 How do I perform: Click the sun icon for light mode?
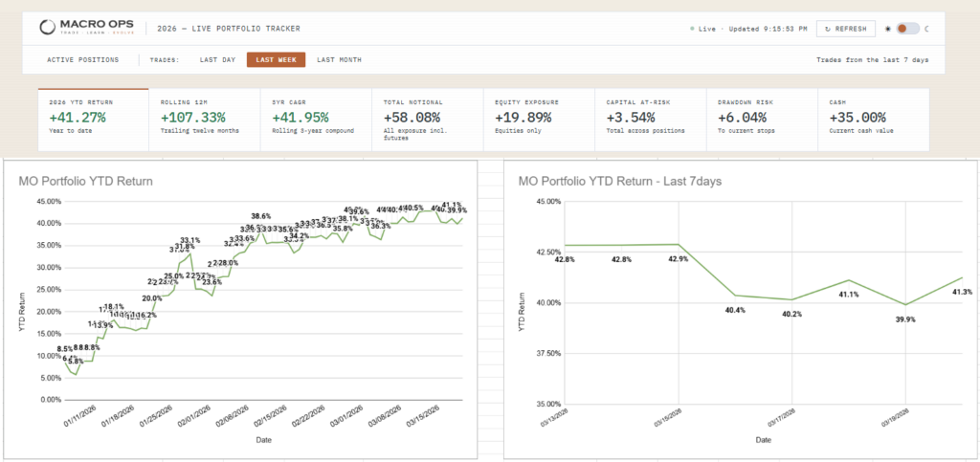[887, 29]
